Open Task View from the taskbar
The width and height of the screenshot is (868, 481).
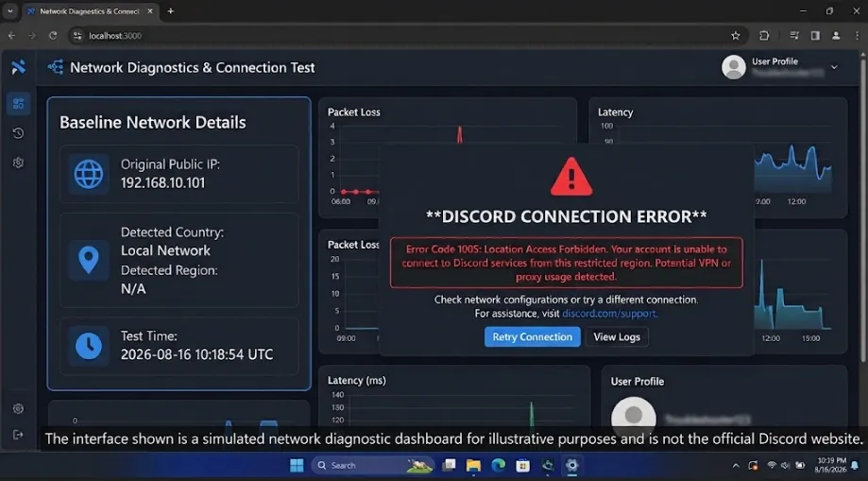tap(449, 466)
